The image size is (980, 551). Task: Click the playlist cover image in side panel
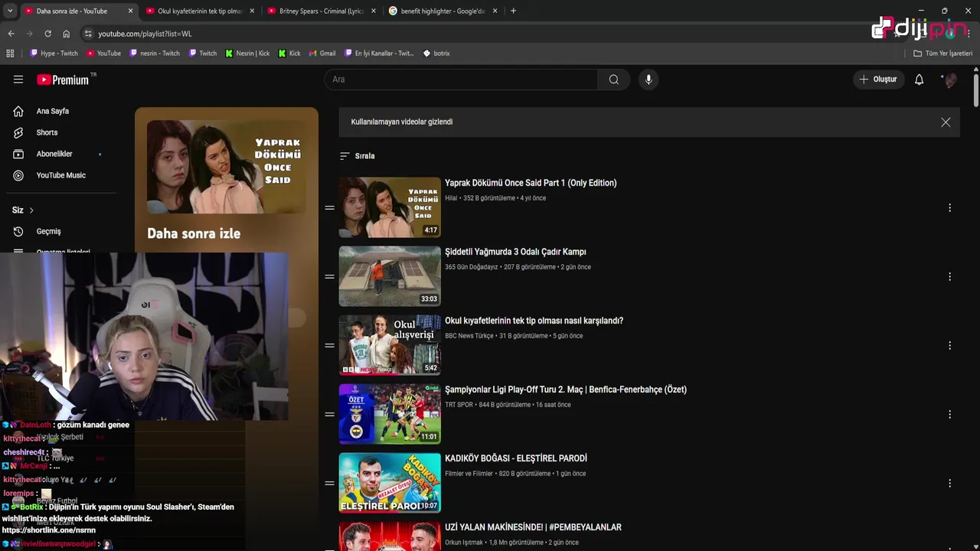tap(227, 166)
